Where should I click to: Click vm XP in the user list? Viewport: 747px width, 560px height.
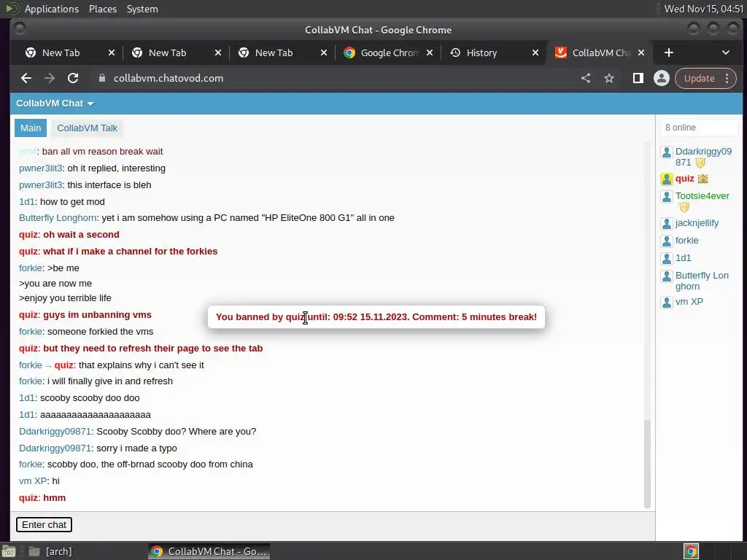click(x=689, y=302)
